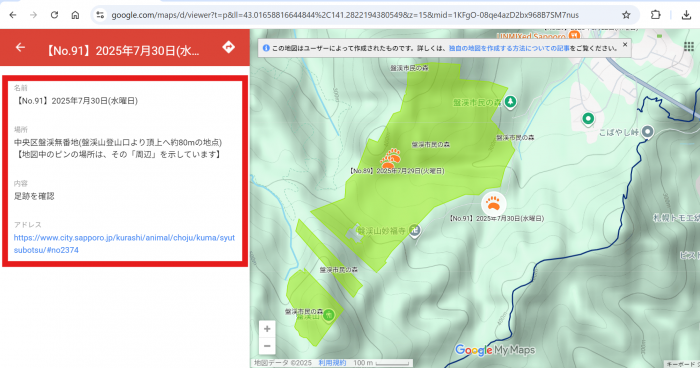700x368 pixels.
Task: Close the user-created map notice banner
Action: (625, 44)
